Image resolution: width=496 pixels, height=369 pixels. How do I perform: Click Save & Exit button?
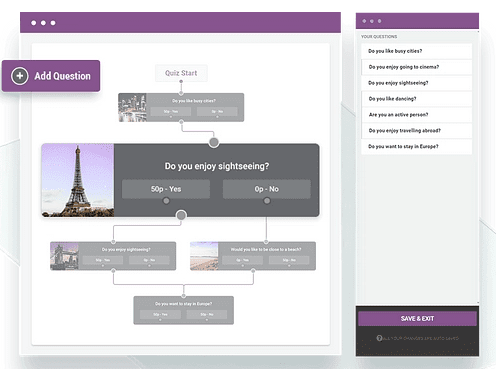(417, 319)
